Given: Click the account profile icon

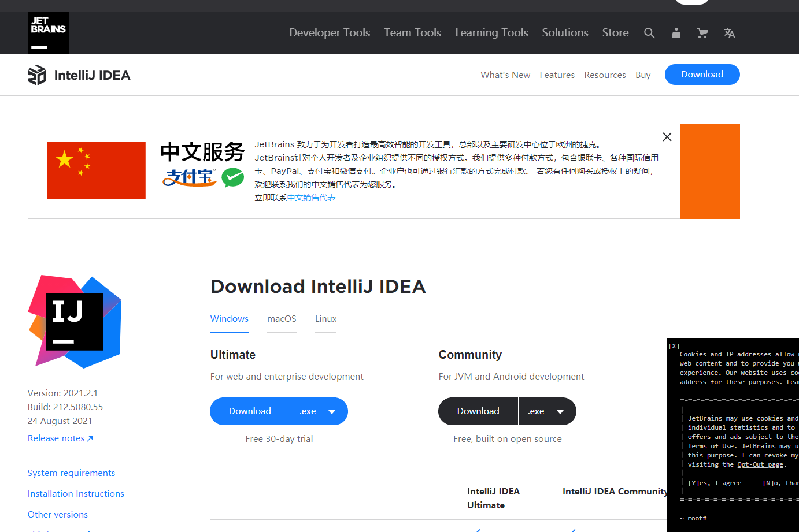Looking at the screenshot, I should point(676,33).
